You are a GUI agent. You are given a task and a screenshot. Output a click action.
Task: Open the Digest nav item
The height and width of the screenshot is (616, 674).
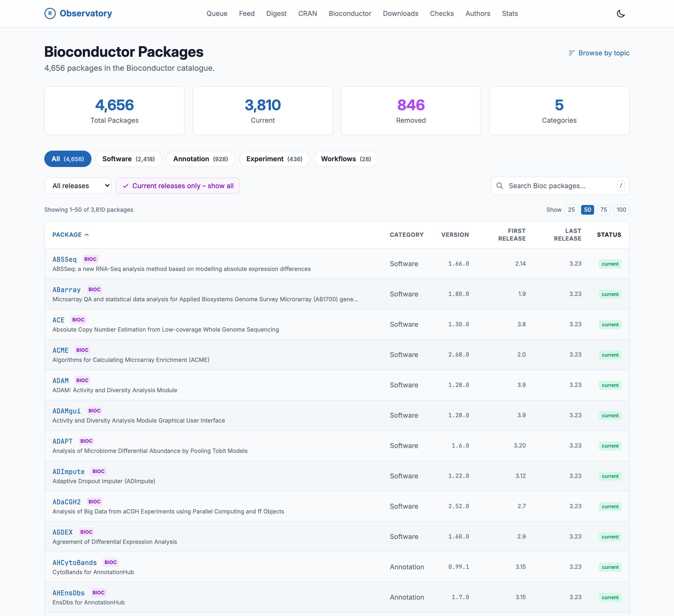pos(276,13)
